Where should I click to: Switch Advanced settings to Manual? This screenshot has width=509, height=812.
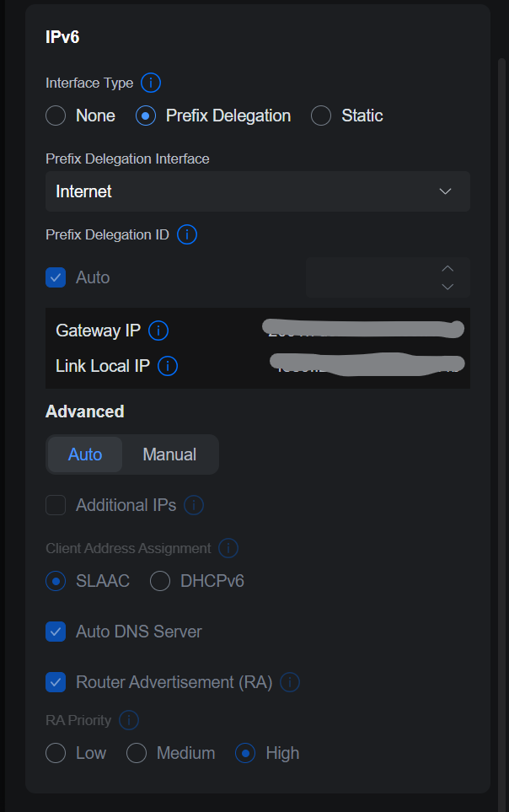(x=169, y=454)
